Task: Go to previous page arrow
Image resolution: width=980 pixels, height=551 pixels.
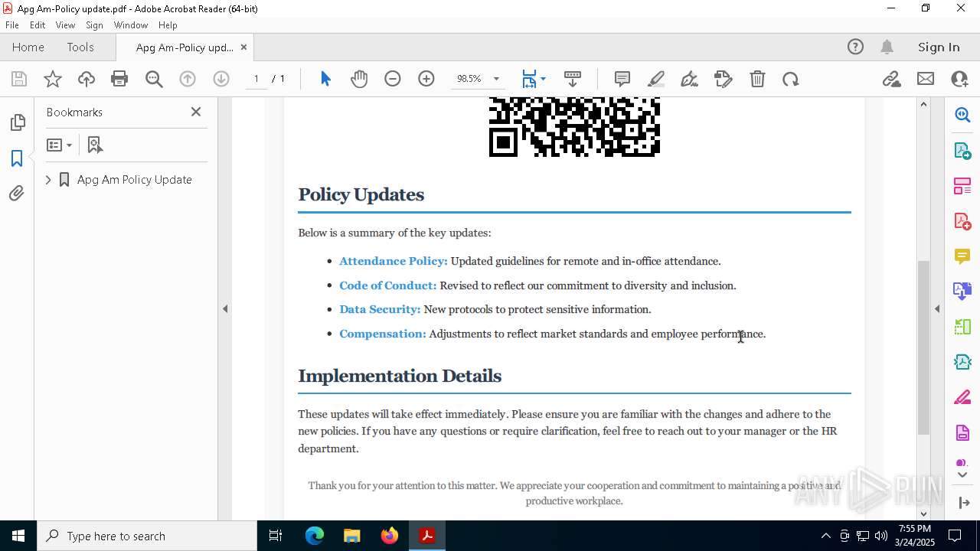Action: 188,79
